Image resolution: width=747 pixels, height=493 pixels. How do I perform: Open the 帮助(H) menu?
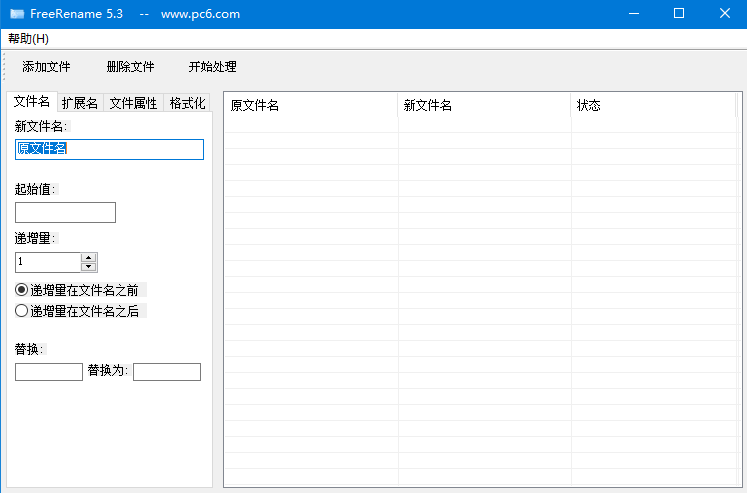click(28, 39)
